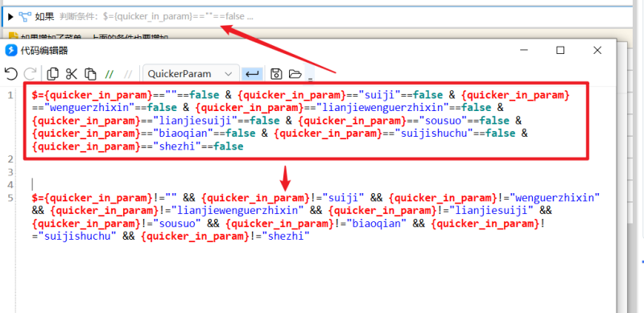Save code with the floppy disk icon
644x313 pixels.
pos(276,74)
